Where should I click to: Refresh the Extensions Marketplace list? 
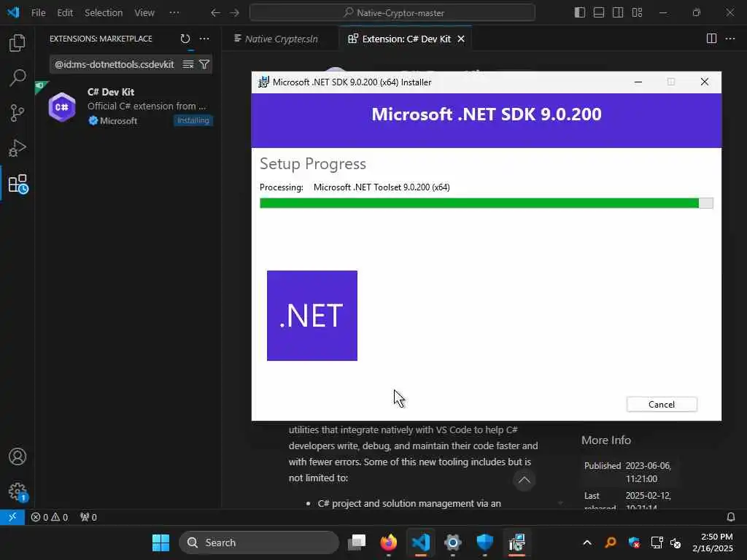click(x=185, y=39)
